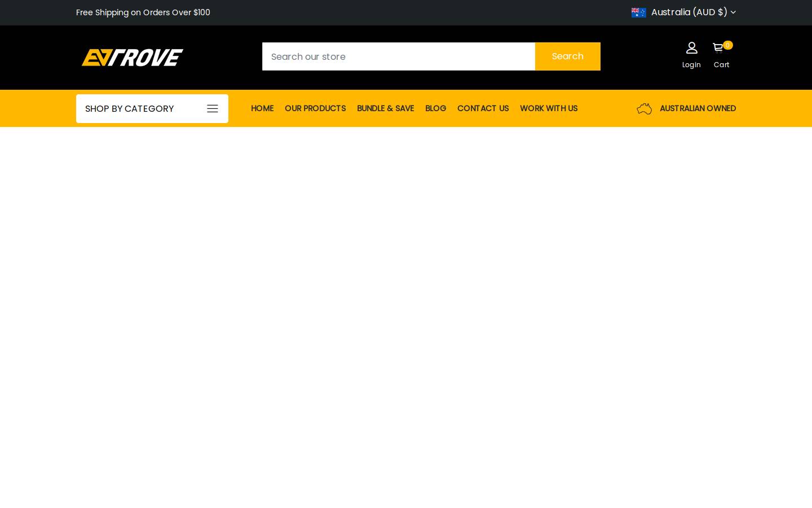
Task: Click the Australia map outline icon
Action: click(x=644, y=108)
